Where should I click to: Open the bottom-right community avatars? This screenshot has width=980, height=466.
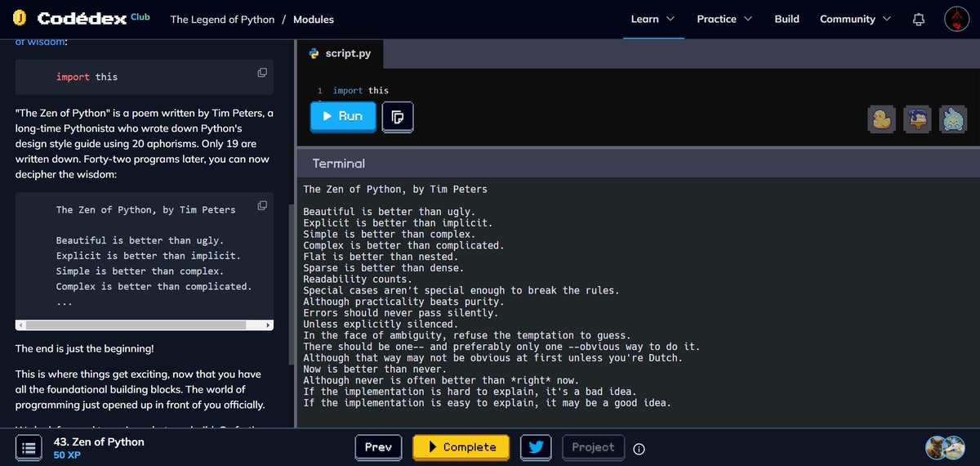coord(946,447)
